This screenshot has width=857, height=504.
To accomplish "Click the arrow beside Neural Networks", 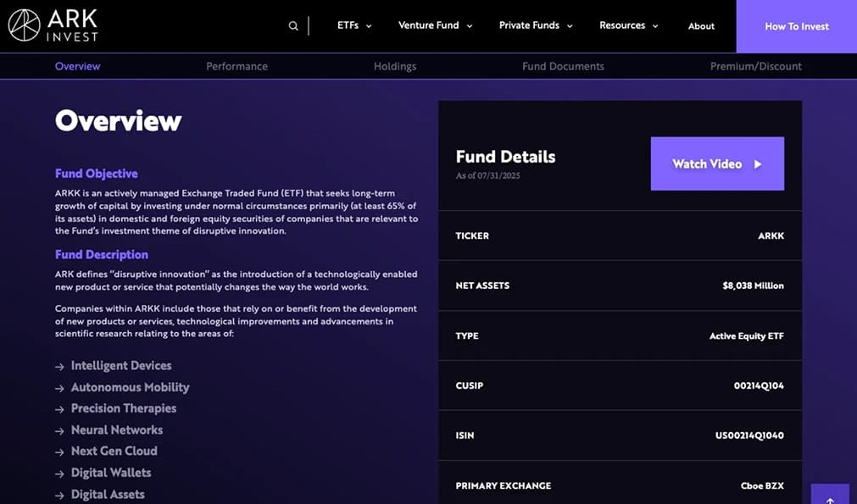I will coord(59,431).
